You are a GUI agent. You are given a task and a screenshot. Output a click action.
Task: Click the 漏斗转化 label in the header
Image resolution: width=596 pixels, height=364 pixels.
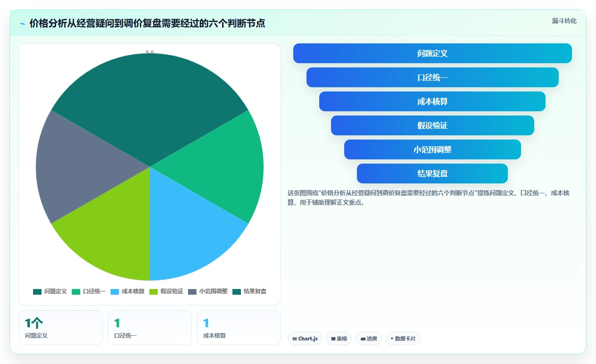[x=564, y=21]
